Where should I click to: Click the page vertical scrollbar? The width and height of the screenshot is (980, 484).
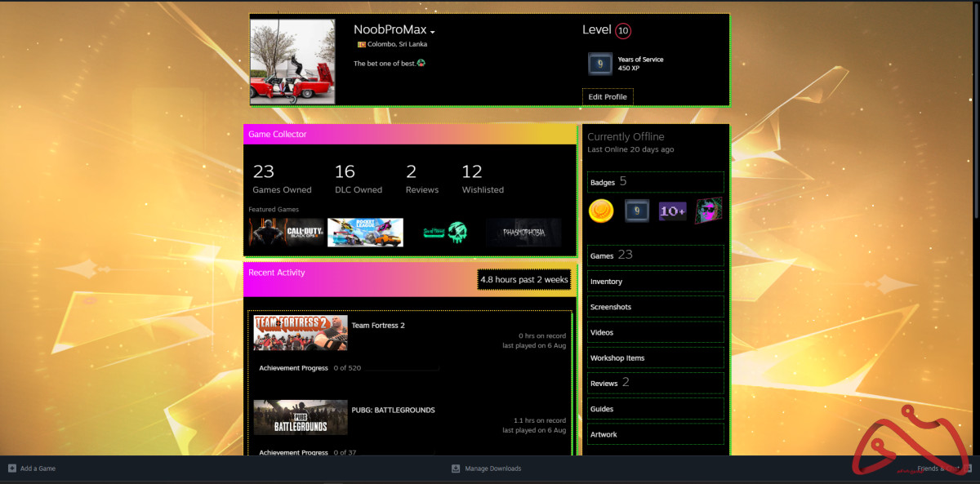click(978, 110)
